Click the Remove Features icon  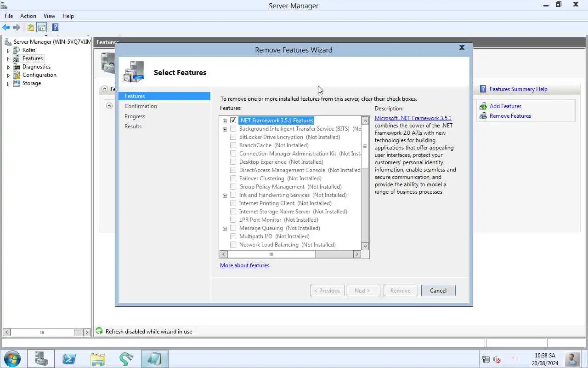(483, 116)
